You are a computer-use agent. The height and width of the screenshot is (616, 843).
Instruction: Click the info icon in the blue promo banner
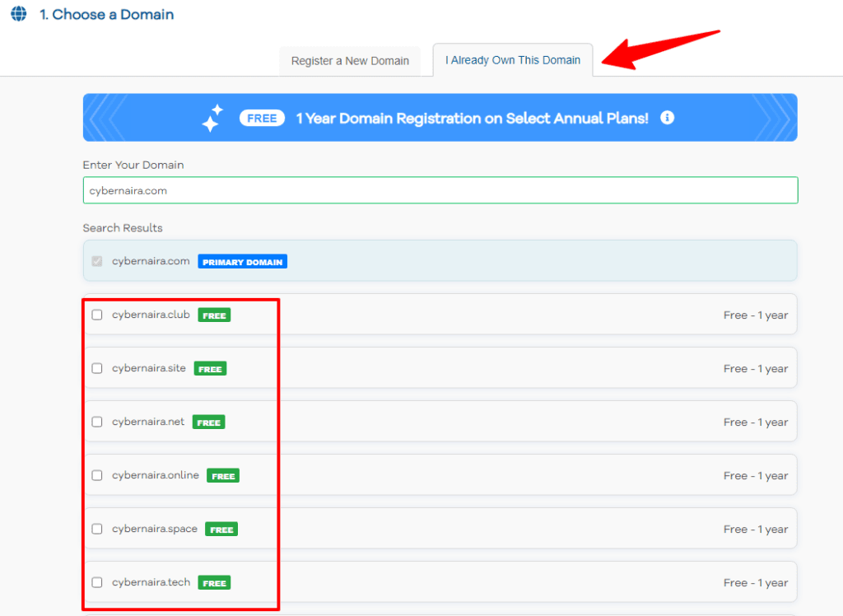pos(667,118)
